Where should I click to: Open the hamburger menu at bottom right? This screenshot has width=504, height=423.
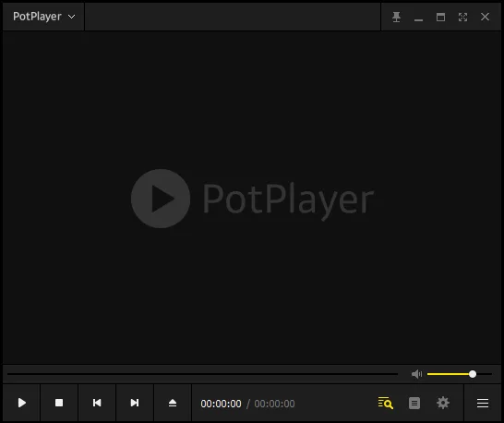(x=483, y=403)
